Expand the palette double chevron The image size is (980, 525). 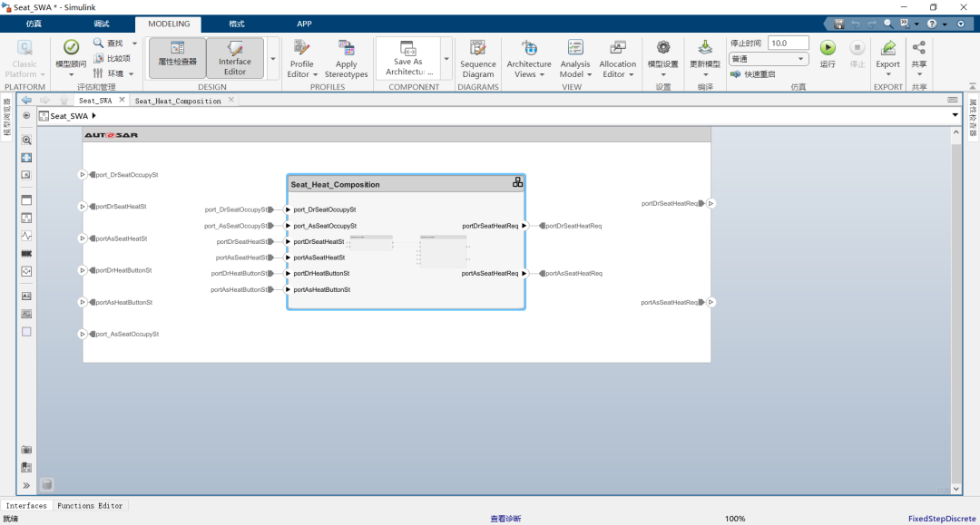click(26, 485)
